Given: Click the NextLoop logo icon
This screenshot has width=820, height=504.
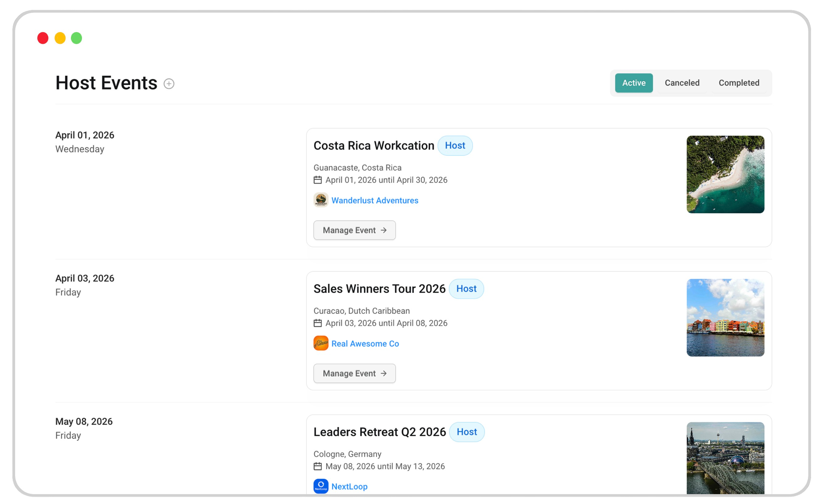Looking at the screenshot, I should 321,486.
